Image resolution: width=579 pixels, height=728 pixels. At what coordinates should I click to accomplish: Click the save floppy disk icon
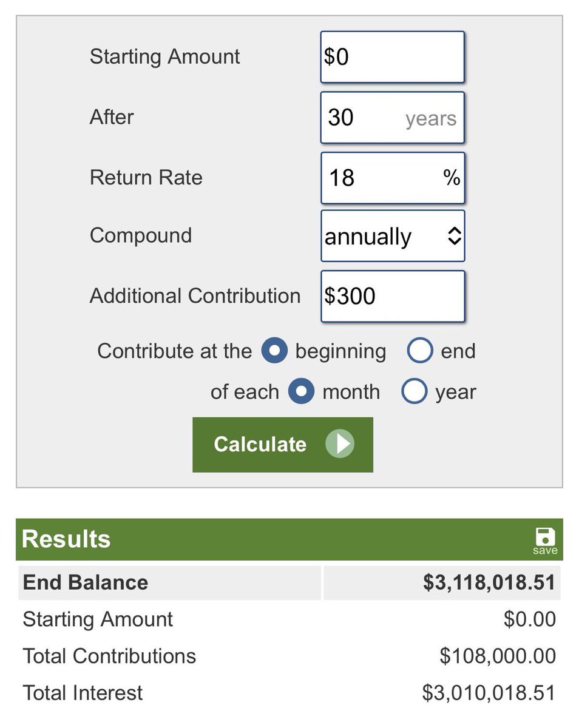(x=544, y=536)
